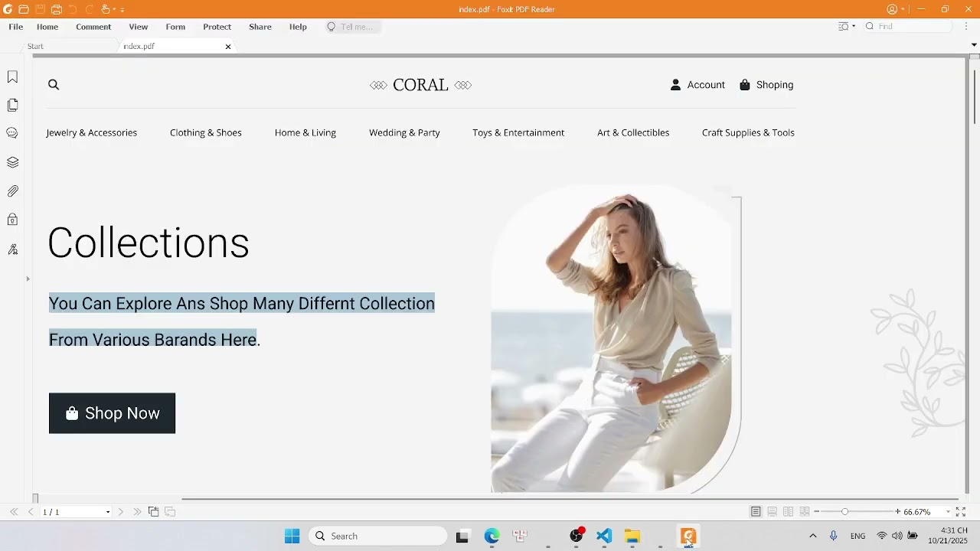Go to next page arrow
The height and width of the screenshot is (551, 980).
(120, 512)
